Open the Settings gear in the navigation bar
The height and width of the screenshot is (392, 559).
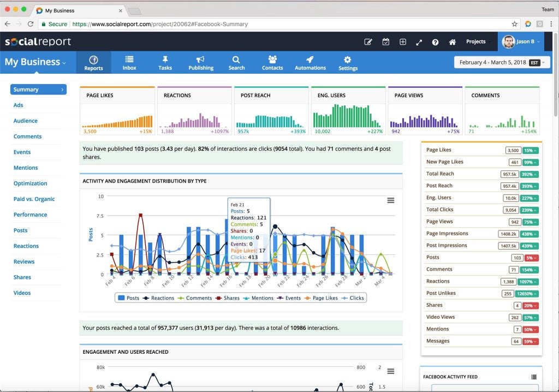tap(348, 62)
